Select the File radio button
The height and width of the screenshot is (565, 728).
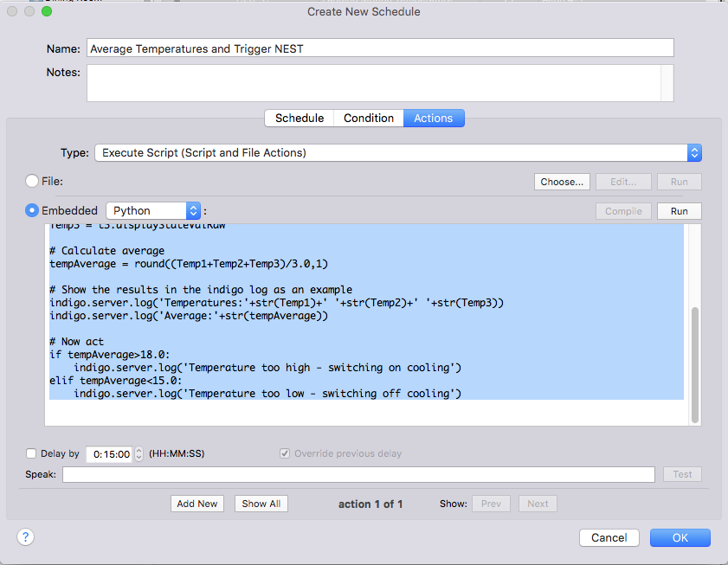click(31, 181)
